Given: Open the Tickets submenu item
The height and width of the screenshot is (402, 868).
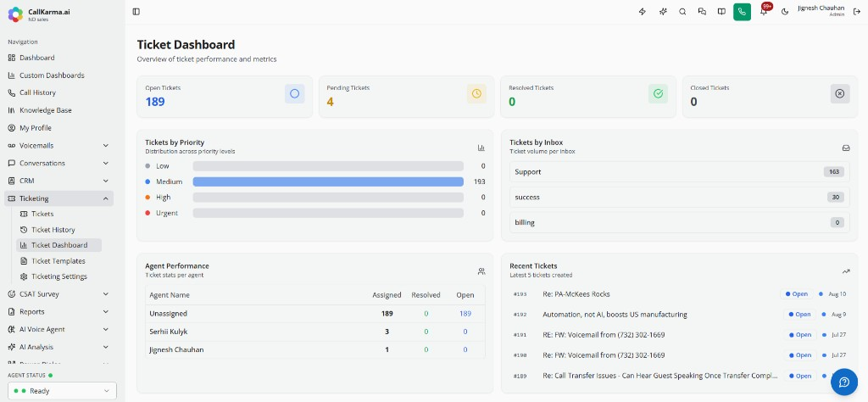Looking at the screenshot, I should 42,214.
